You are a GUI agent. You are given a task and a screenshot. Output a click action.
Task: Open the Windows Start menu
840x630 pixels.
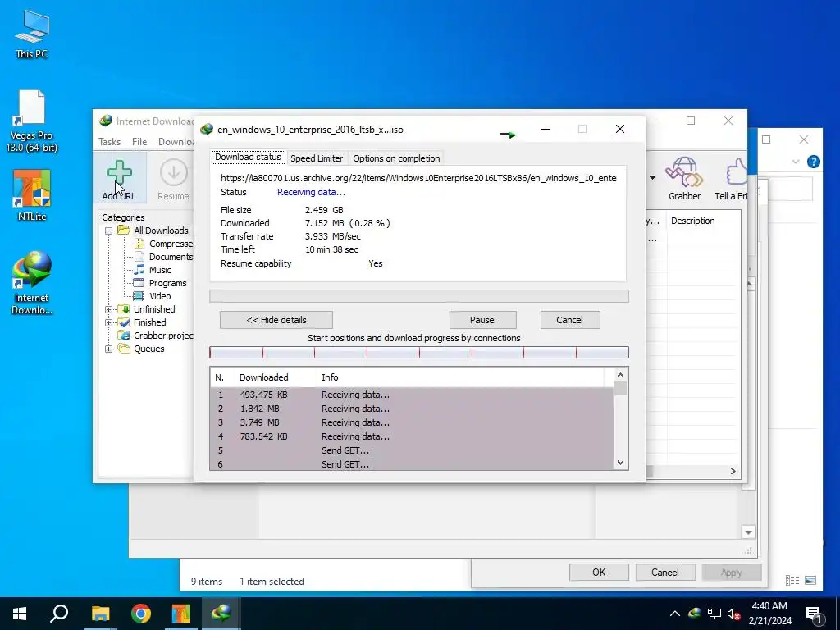(x=20, y=614)
